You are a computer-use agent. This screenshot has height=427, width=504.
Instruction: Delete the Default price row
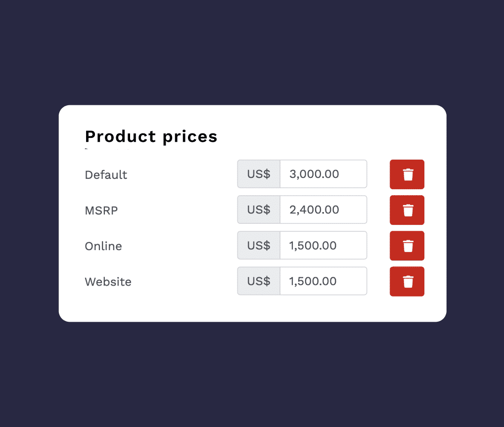(407, 174)
